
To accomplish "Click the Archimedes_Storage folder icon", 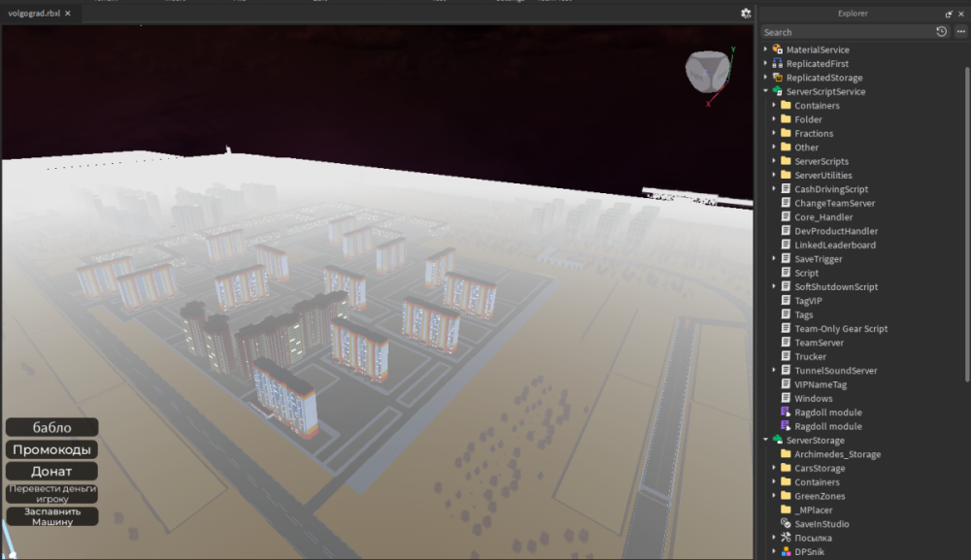I will [x=786, y=454].
